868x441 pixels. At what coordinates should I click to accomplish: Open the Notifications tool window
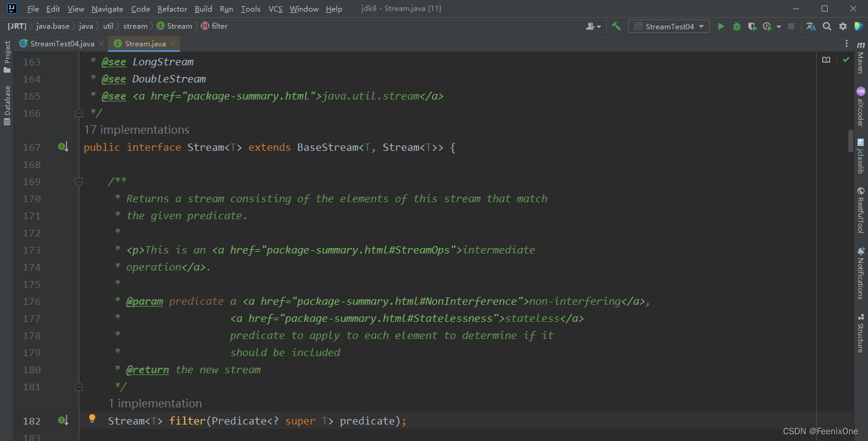861,273
